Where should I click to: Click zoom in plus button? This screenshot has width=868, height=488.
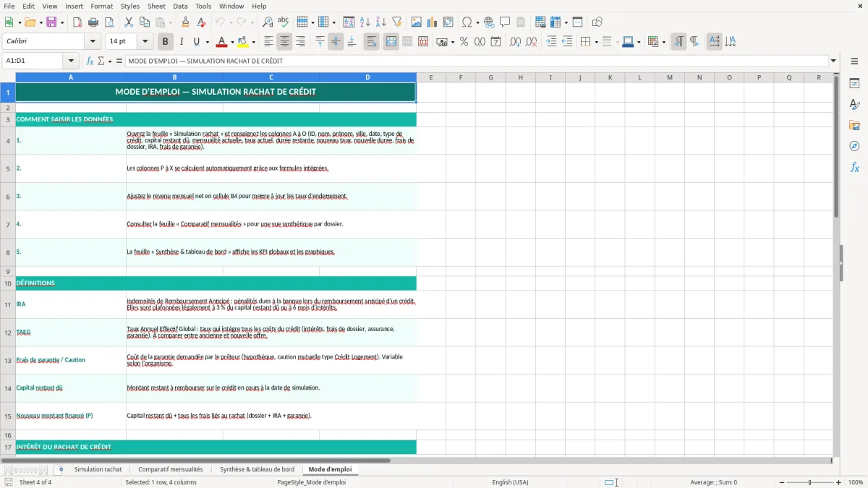[839, 482]
